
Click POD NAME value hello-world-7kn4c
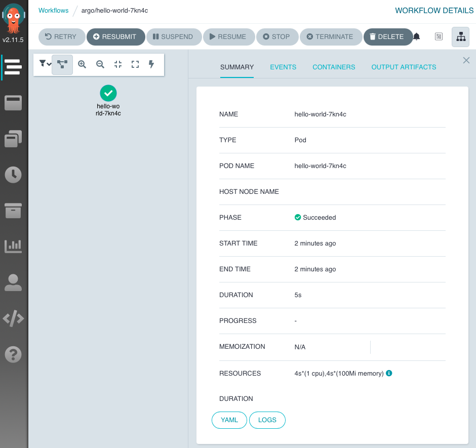(x=320, y=166)
